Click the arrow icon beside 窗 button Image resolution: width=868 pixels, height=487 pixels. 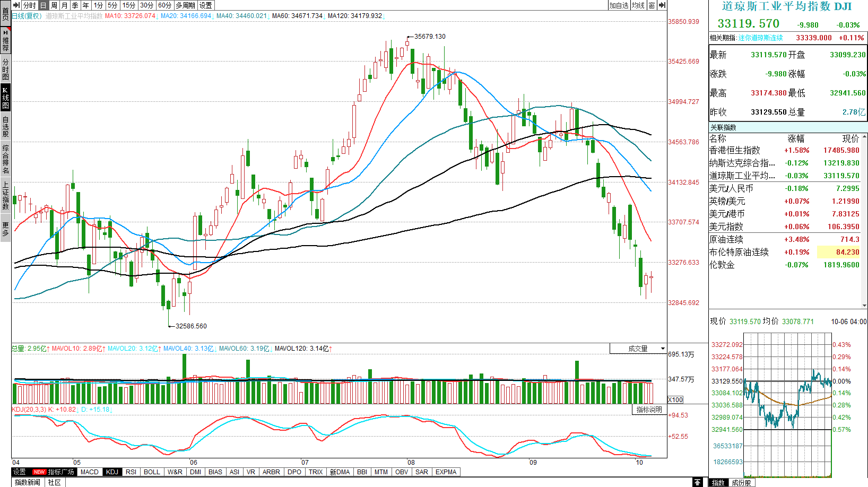click(x=662, y=5)
